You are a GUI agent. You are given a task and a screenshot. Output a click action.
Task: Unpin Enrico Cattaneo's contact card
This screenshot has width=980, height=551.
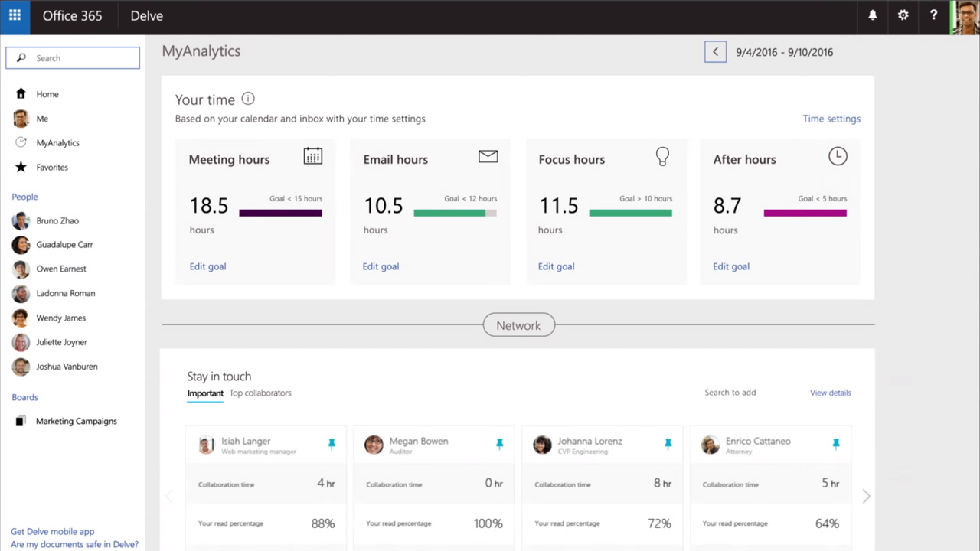tap(835, 444)
